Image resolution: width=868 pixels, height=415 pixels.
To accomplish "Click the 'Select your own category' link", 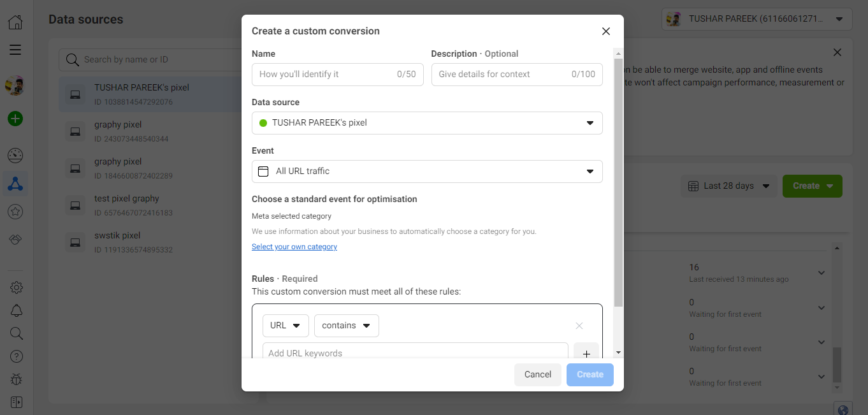I will pyautogui.click(x=294, y=247).
